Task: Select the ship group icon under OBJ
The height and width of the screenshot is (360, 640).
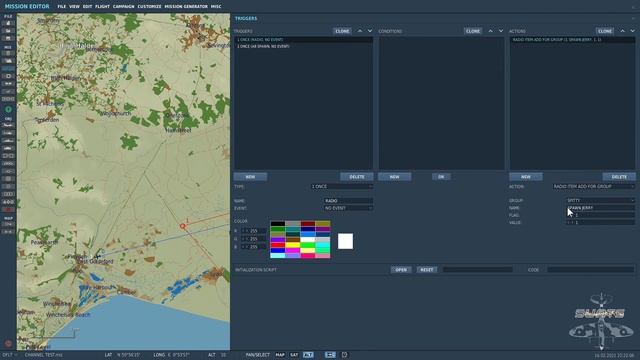Action: pyautogui.click(x=8, y=140)
